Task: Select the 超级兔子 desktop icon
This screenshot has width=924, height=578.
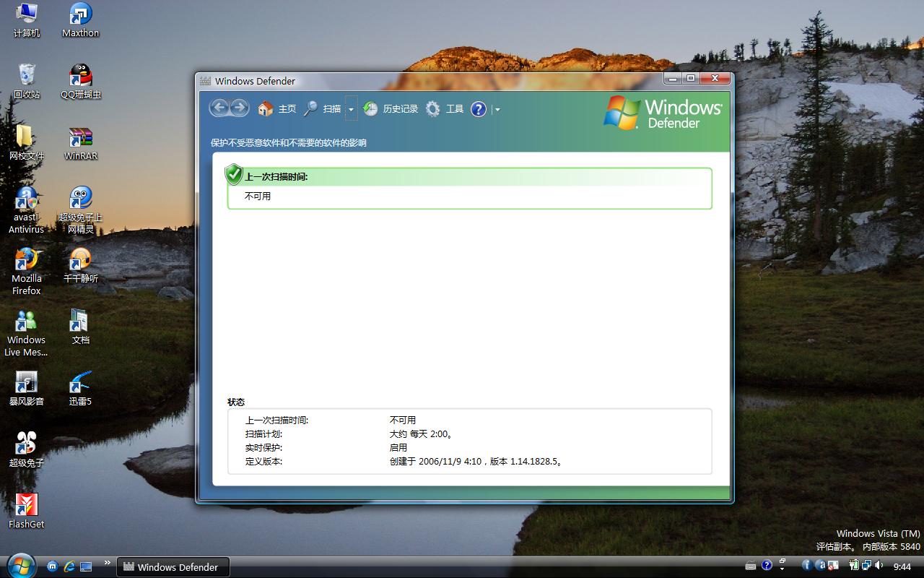Action: click(x=27, y=450)
